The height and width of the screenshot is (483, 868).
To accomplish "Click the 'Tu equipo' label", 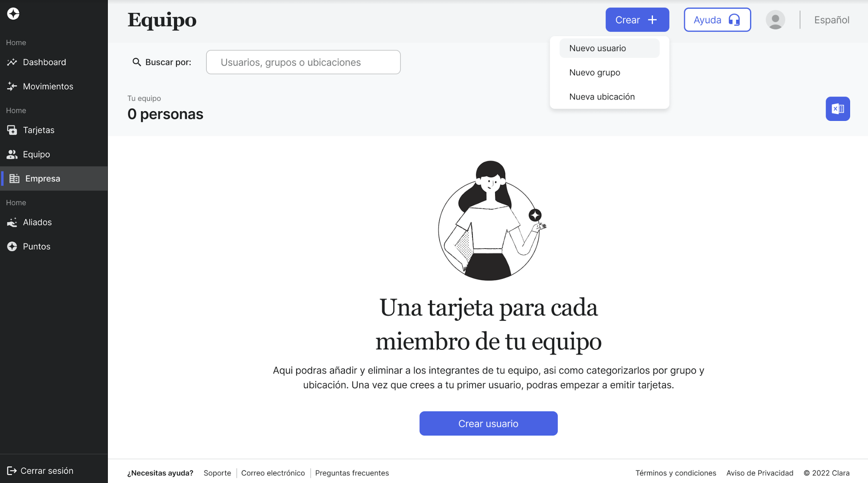I will (144, 98).
